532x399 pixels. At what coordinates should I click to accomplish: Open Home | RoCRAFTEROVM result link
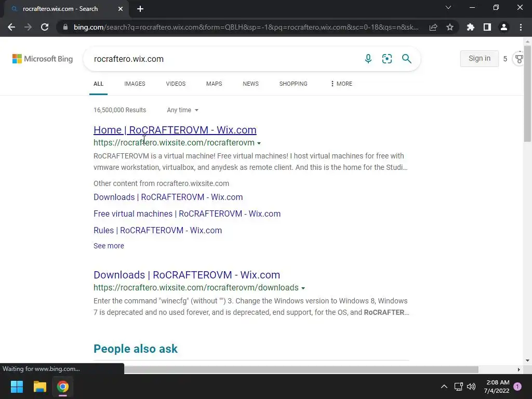(175, 130)
